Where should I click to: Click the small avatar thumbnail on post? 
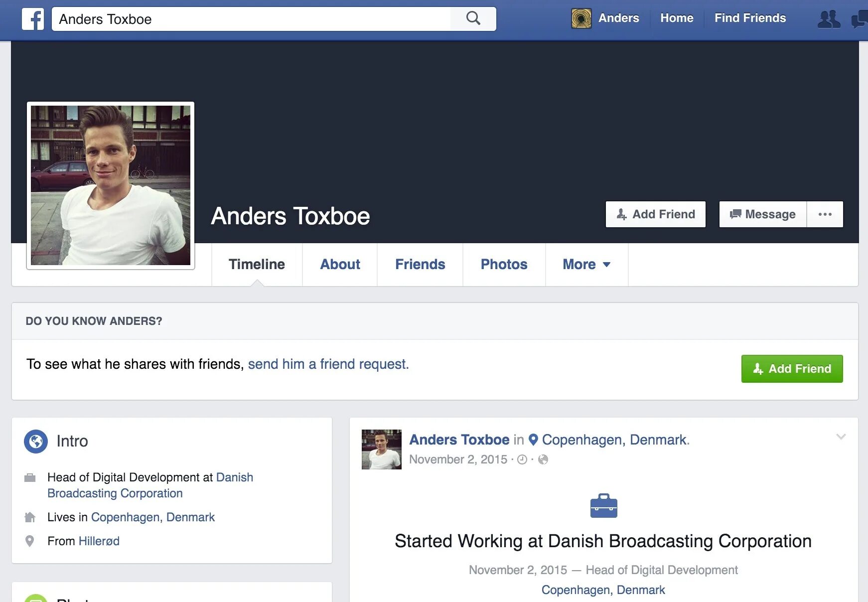click(382, 450)
